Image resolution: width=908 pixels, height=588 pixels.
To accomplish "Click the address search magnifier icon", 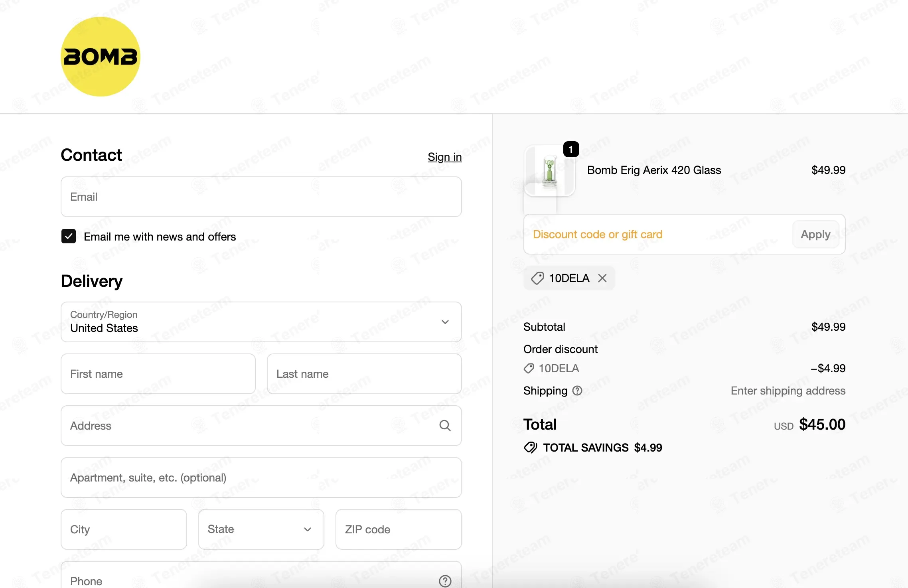I will tap(445, 426).
